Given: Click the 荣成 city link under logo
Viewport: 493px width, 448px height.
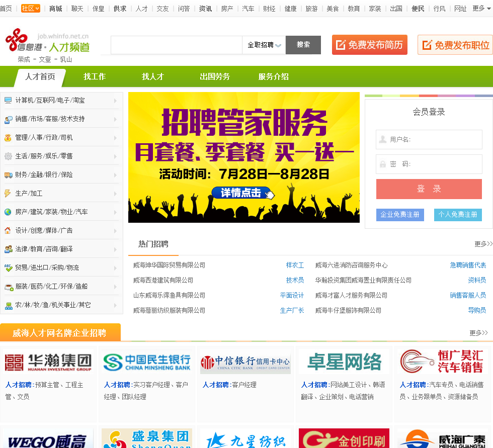Looking at the screenshot, I should pyautogui.click(x=24, y=59).
